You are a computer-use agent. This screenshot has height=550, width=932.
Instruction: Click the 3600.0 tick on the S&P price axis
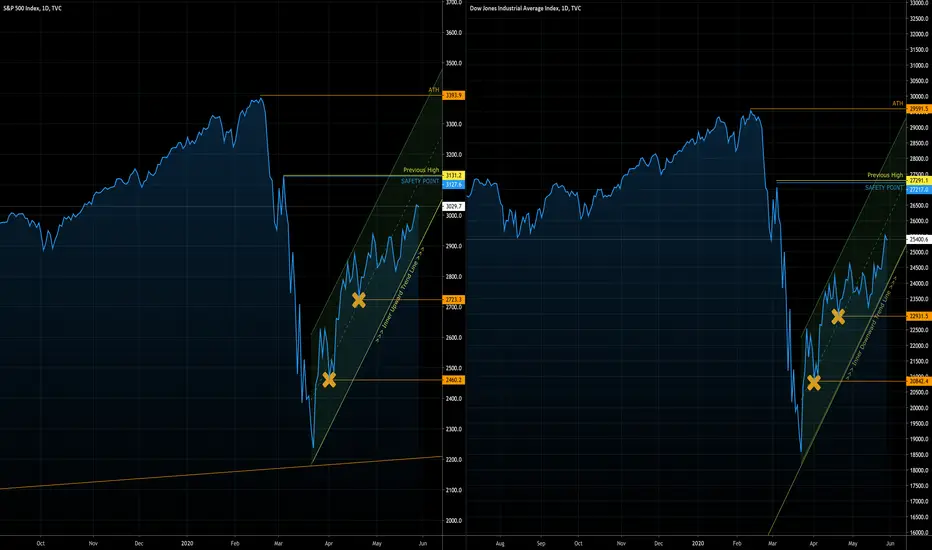[x=454, y=33]
